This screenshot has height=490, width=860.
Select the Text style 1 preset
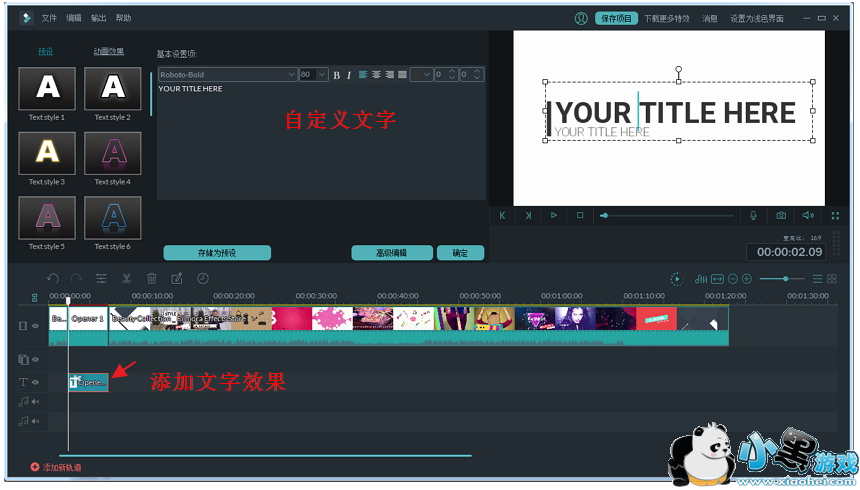pyautogui.click(x=47, y=89)
